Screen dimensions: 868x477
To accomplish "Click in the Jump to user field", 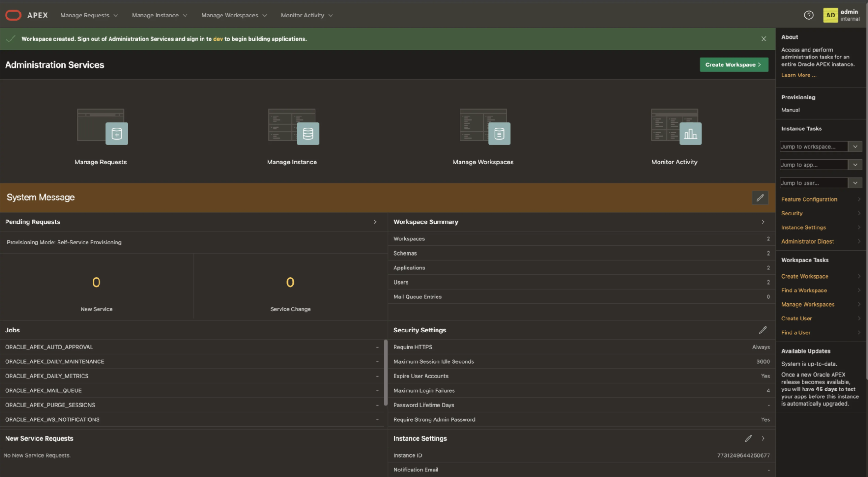I will [x=814, y=183].
